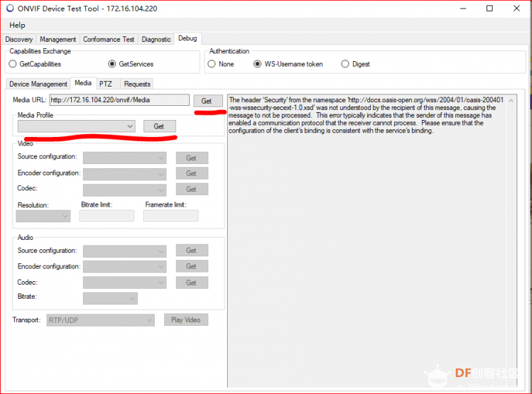Viewport: 532px width, 394px height.
Task: Minimize the ONVIF Device Test Tool window
Action: pos(463,9)
